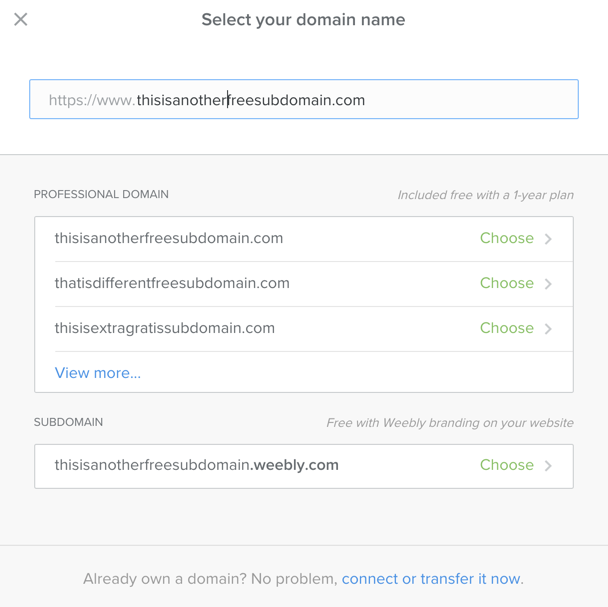Expand list with View more... link
Image resolution: width=608 pixels, height=607 pixels.
coord(97,373)
